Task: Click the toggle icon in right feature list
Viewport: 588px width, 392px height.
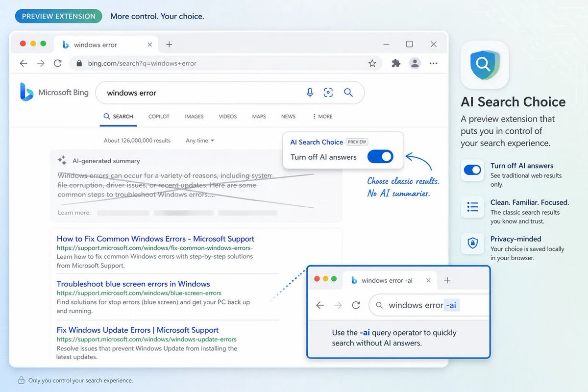Action: click(x=472, y=170)
